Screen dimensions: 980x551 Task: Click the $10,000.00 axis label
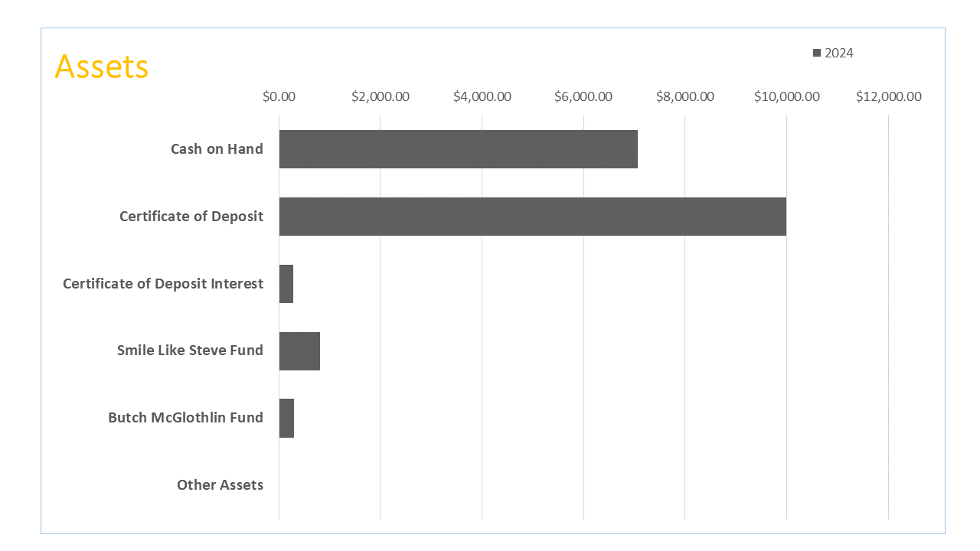[786, 96]
